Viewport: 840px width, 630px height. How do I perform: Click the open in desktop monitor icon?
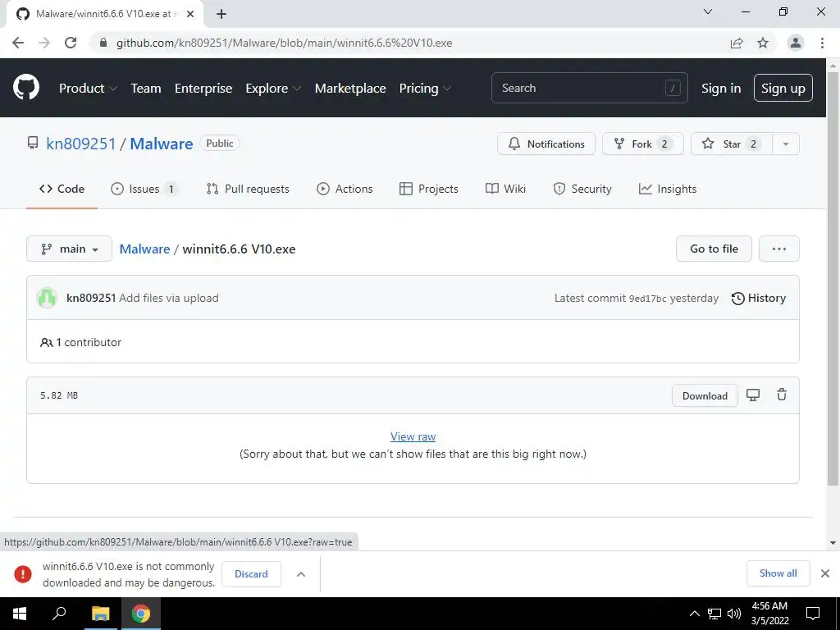pos(753,395)
